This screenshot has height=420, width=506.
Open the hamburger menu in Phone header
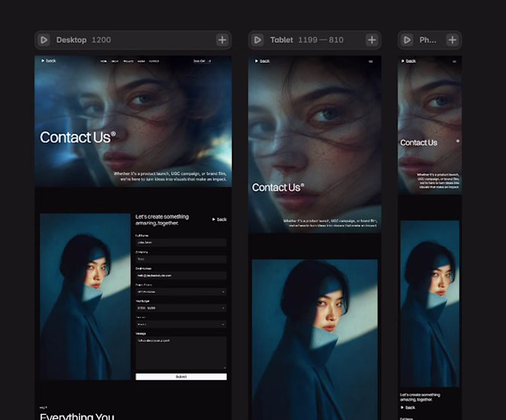pyautogui.click(x=455, y=61)
